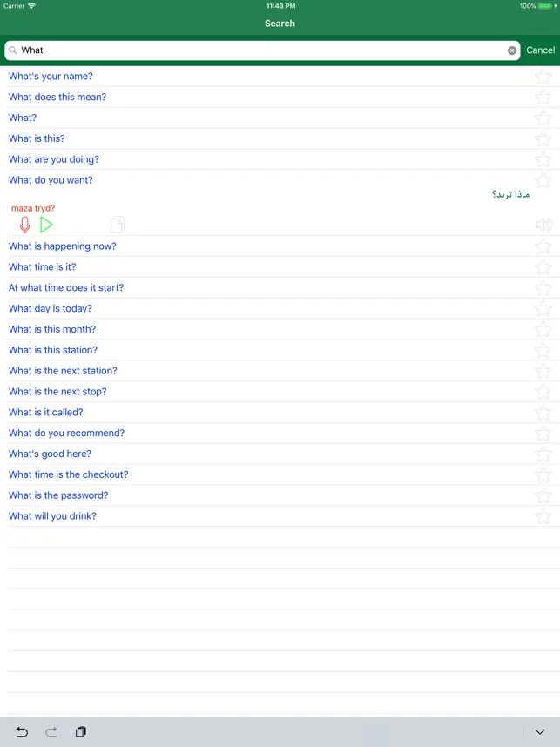Select the phrase "What day is today?"

coord(51,309)
